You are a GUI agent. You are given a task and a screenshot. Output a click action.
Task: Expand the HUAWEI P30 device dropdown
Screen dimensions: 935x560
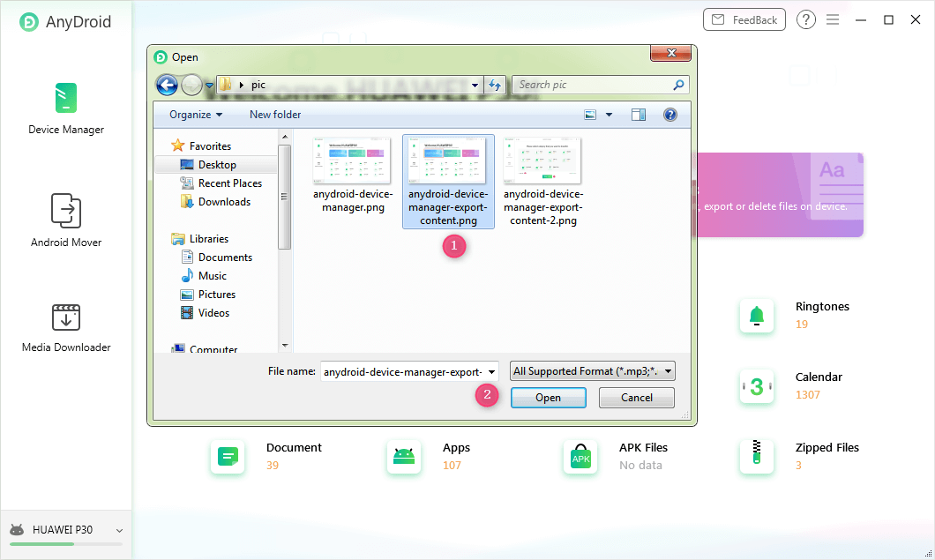point(119,531)
